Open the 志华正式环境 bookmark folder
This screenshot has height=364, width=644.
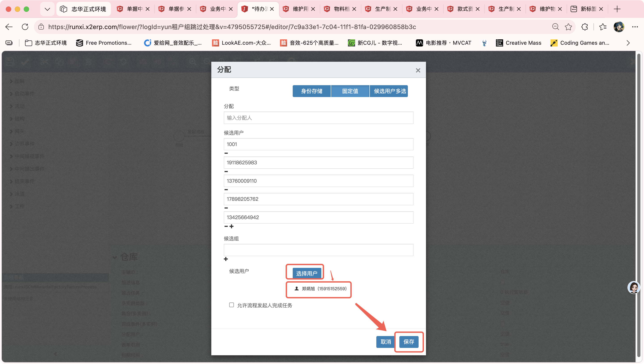coord(46,43)
